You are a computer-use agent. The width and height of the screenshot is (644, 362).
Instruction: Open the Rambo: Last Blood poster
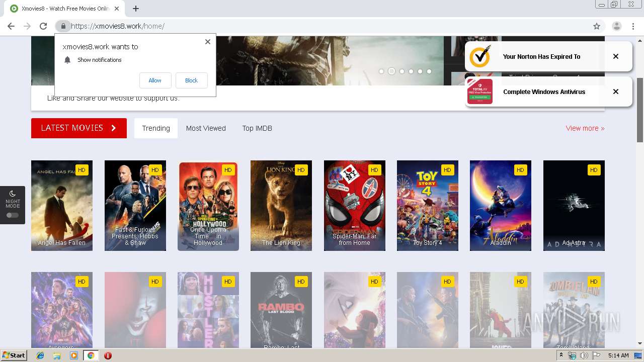281,310
